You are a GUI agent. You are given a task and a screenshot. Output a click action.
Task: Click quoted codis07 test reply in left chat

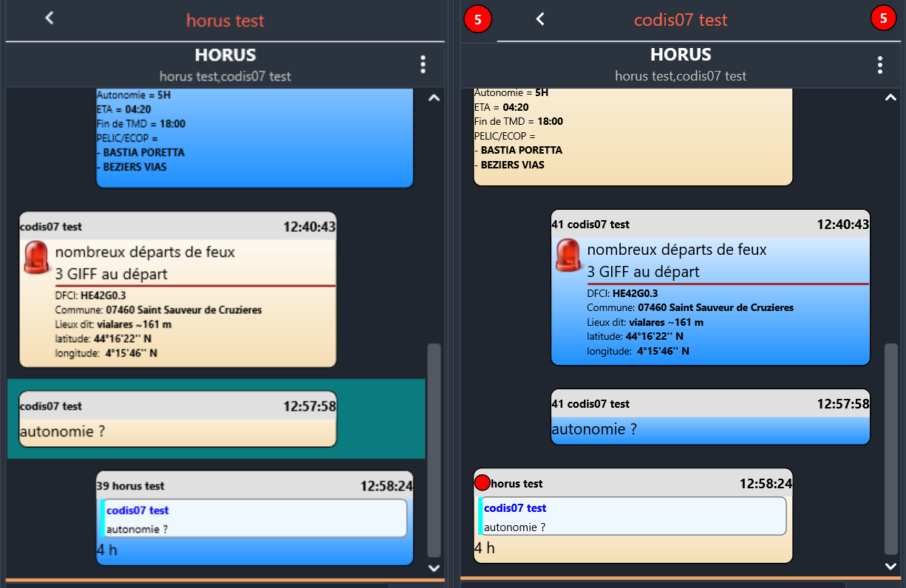(254, 519)
